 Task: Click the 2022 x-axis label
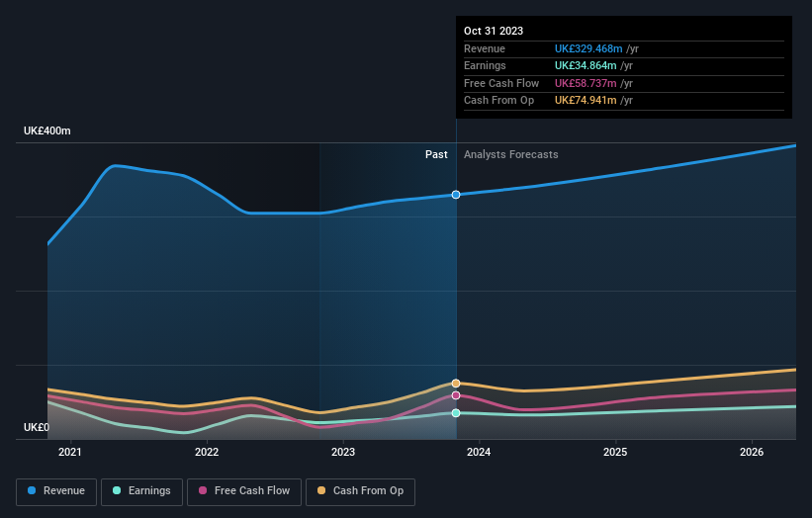207,452
